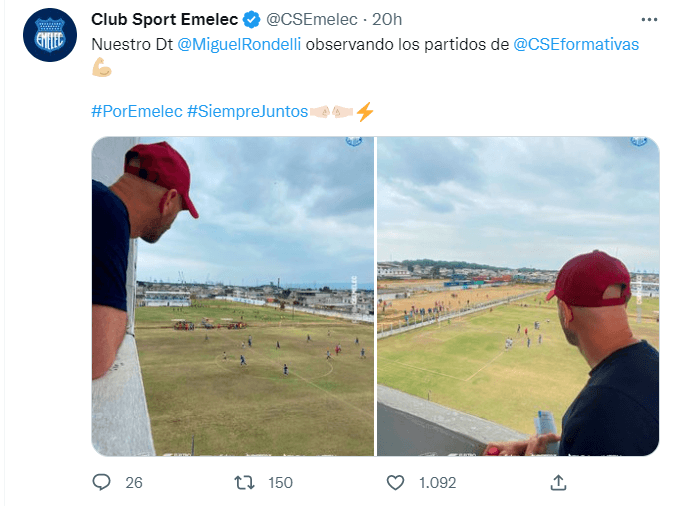The height and width of the screenshot is (506, 677).
Task: Like the tweet with the heart icon
Action: [395, 482]
